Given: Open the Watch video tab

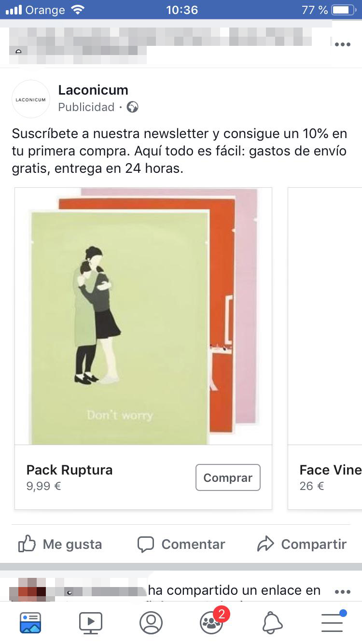Looking at the screenshot, I should 91,623.
